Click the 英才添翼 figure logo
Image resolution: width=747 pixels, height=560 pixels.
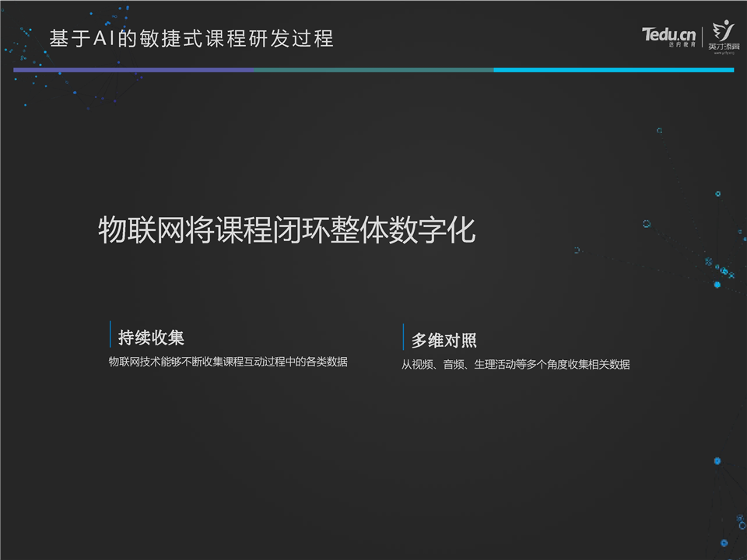pos(724,32)
